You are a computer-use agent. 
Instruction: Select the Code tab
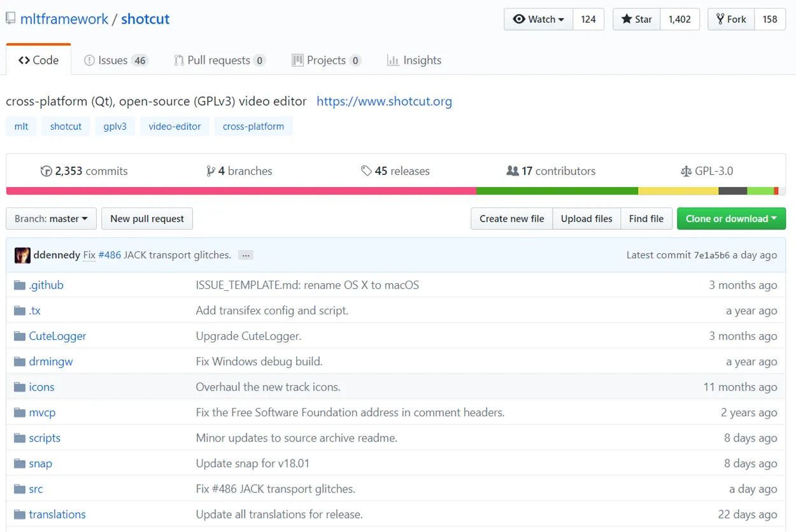38,60
